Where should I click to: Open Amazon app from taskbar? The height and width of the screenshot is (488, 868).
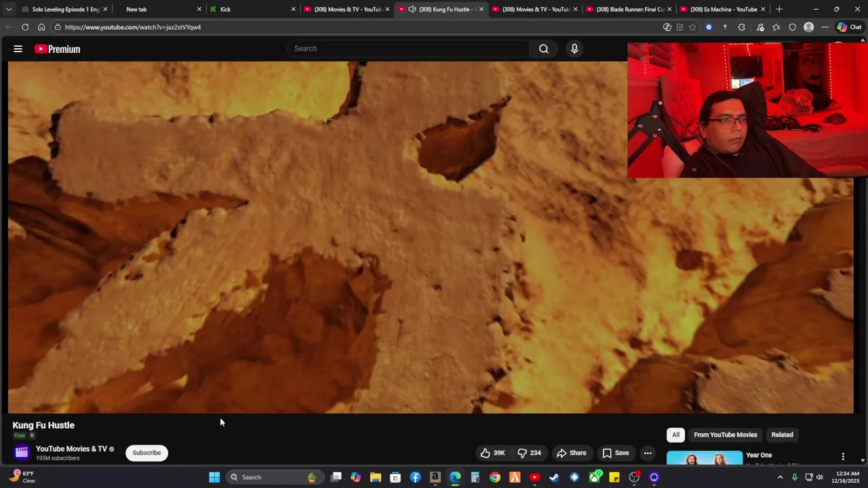click(x=435, y=477)
